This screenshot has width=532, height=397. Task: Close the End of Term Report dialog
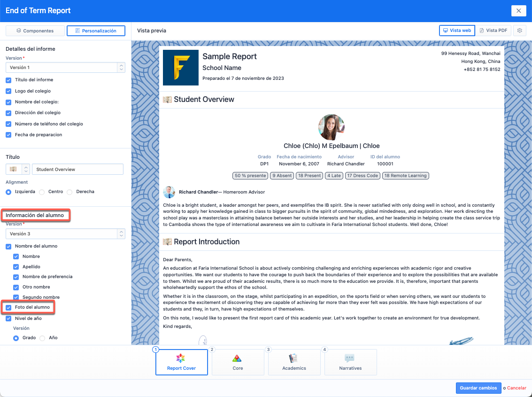point(518,11)
